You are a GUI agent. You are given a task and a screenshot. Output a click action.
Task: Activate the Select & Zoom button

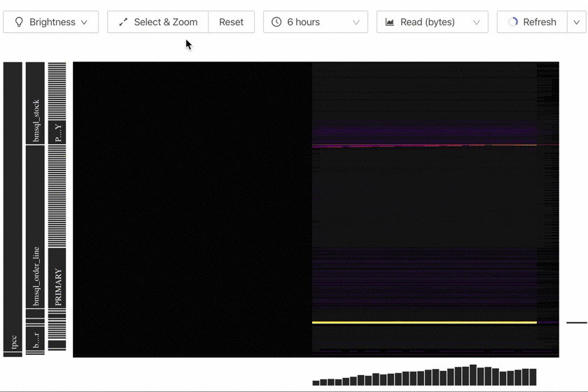click(157, 22)
